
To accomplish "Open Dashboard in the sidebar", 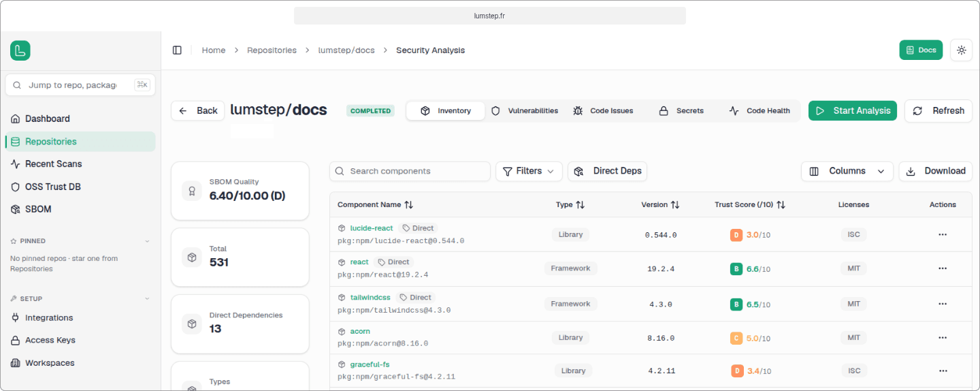I will click(80, 119).
